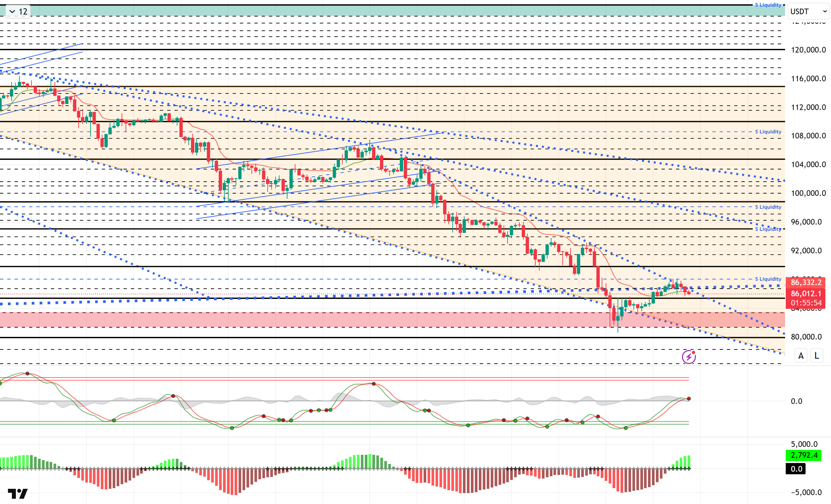Click the purple lightning bolt icon

click(x=689, y=357)
